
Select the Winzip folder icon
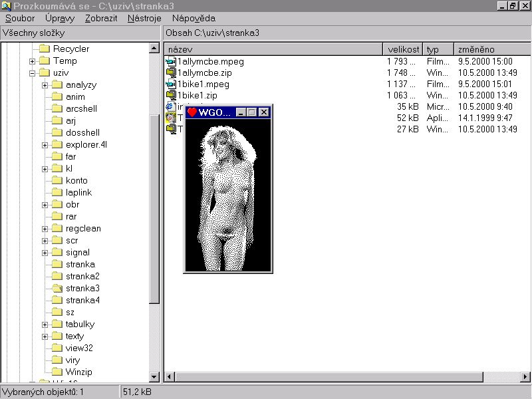click(57, 371)
